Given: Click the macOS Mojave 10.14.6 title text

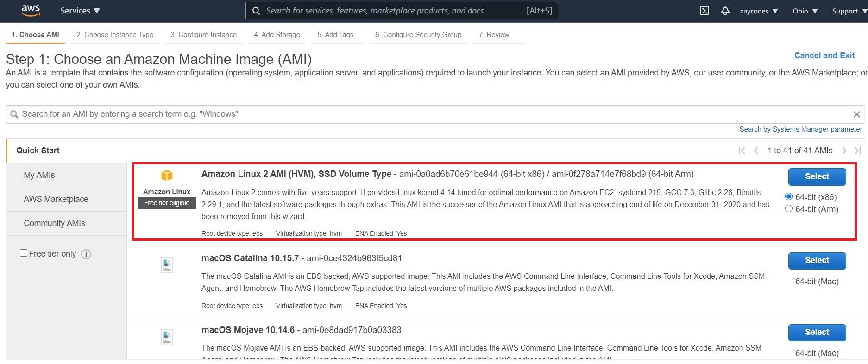Looking at the screenshot, I should 248,330.
